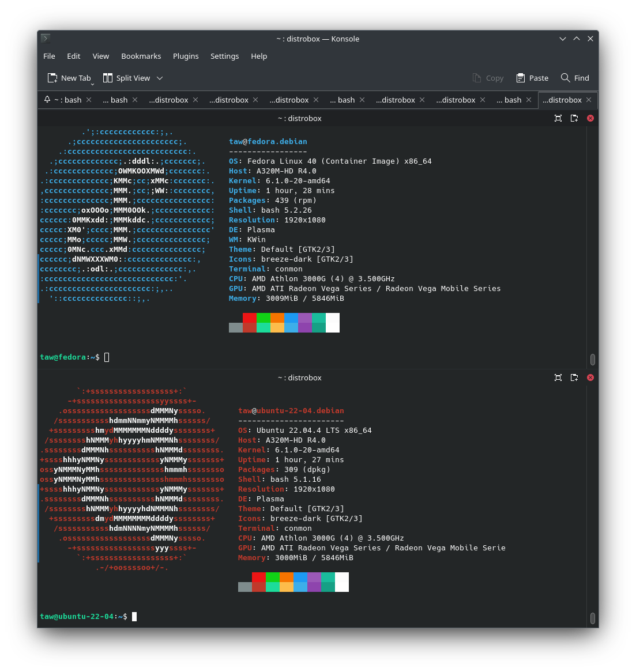Click the New Tab toolbar icon

point(52,78)
